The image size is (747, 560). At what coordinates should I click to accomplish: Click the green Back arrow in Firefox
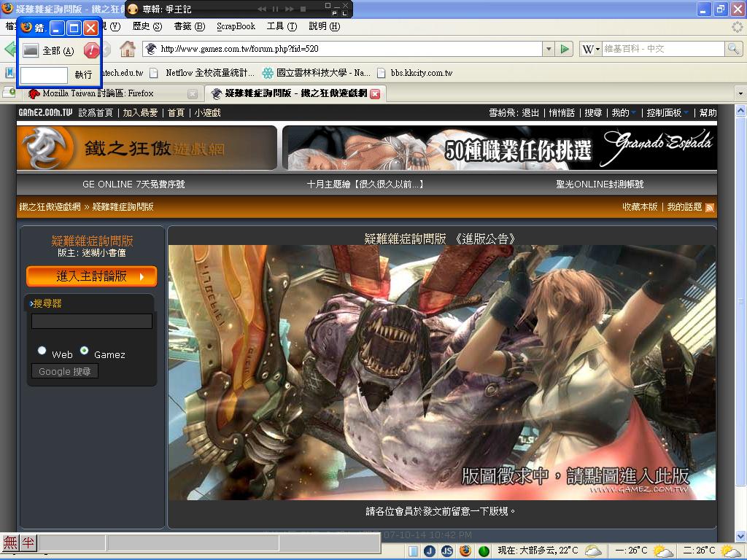10,49
